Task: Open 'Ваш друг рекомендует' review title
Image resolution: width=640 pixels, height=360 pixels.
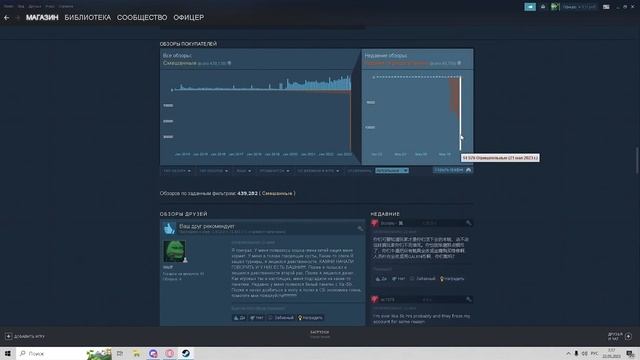Action: tap(207, 226)
